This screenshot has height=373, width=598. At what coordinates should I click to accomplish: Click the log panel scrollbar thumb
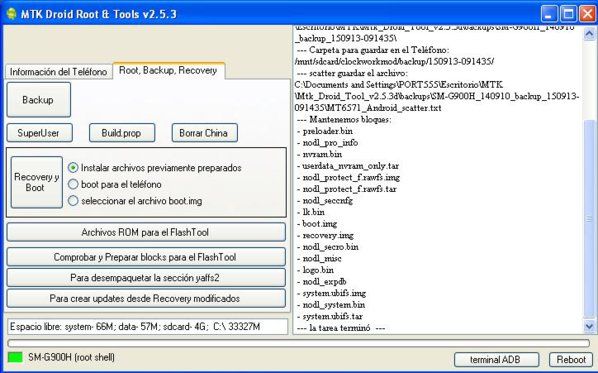point(589,219)
